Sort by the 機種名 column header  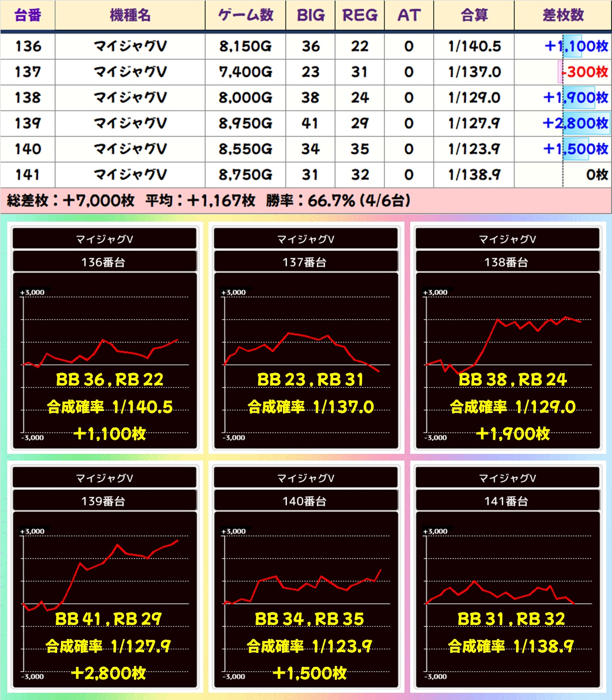click(130, 15)
